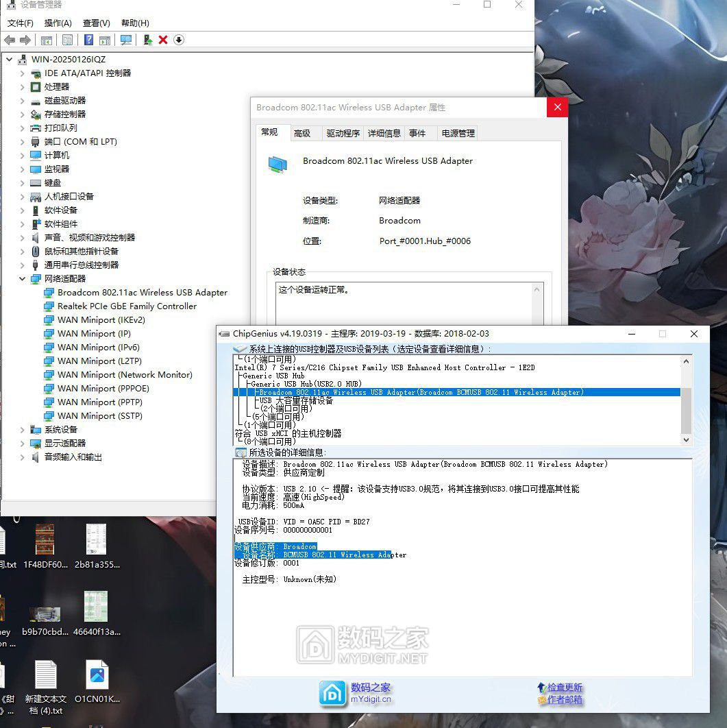Expand the 人机接口设备 node
The width and height of the screenshot is (727, 728).
point(23,197)
